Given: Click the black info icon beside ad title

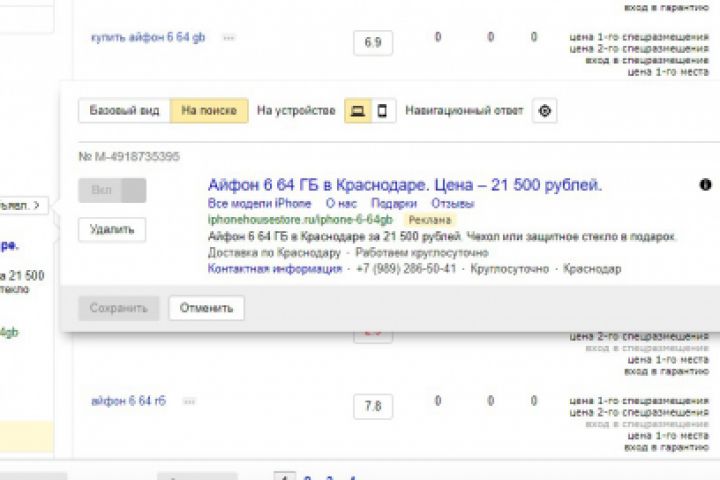Looking at the screenshot, I should tap(705, 185).
